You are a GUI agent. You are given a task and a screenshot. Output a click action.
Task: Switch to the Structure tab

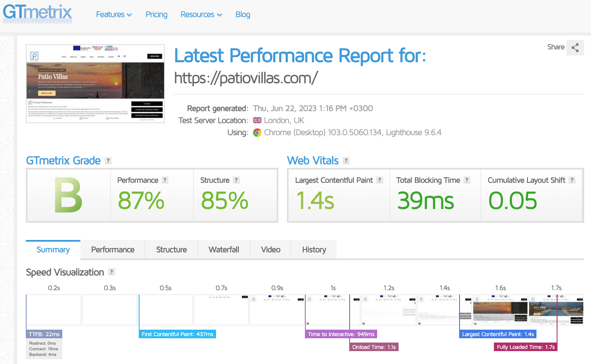point(171,250)
